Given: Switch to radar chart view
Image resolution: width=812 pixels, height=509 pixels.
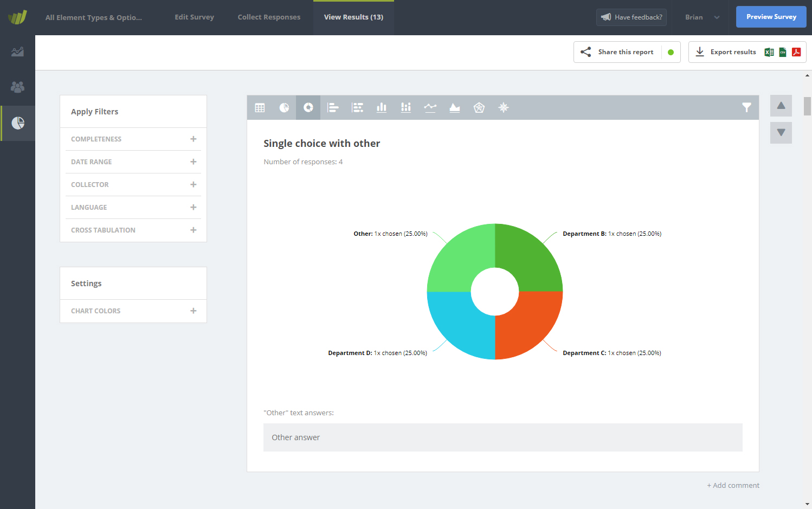Looking at the screenshot, I should coord(479,108).
